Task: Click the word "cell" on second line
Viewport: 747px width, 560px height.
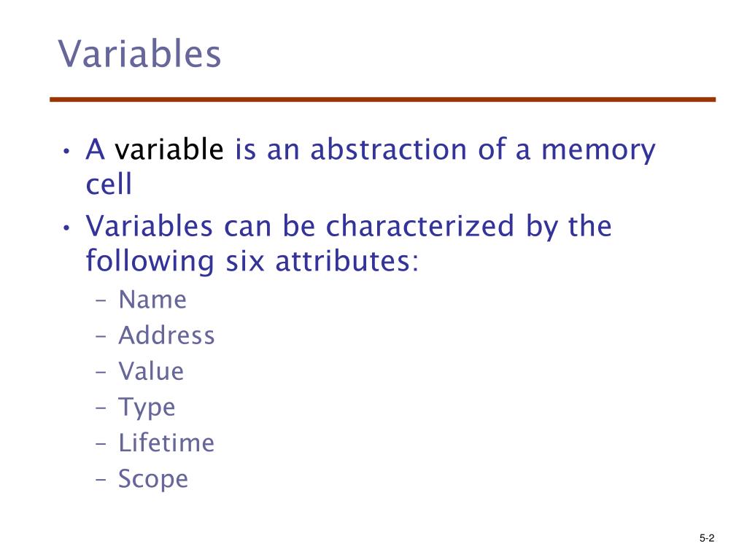Action: click(109, 184)
